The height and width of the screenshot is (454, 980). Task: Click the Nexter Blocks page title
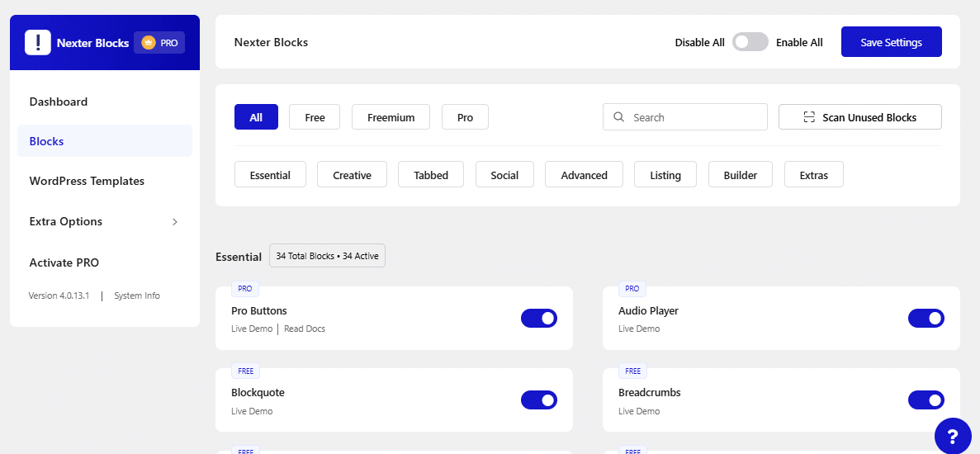pos(272,42)
